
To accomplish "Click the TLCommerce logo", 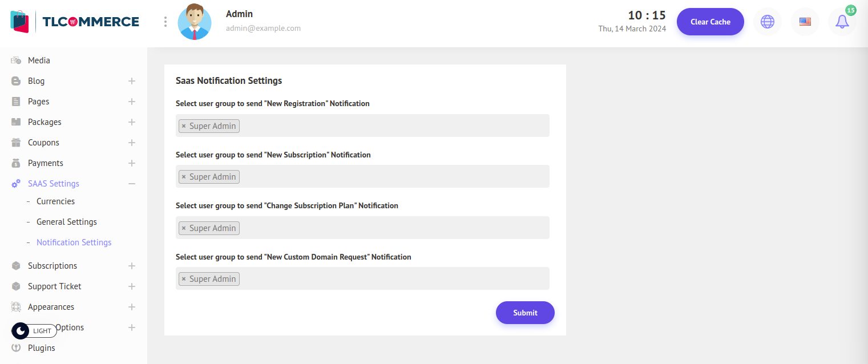I will (75, 22).
